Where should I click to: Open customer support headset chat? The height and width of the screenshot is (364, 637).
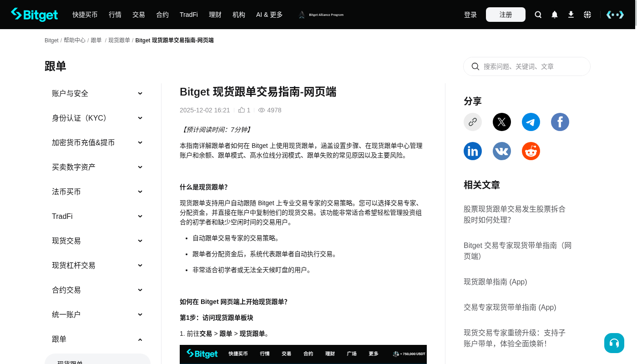[x=614, y=343]
